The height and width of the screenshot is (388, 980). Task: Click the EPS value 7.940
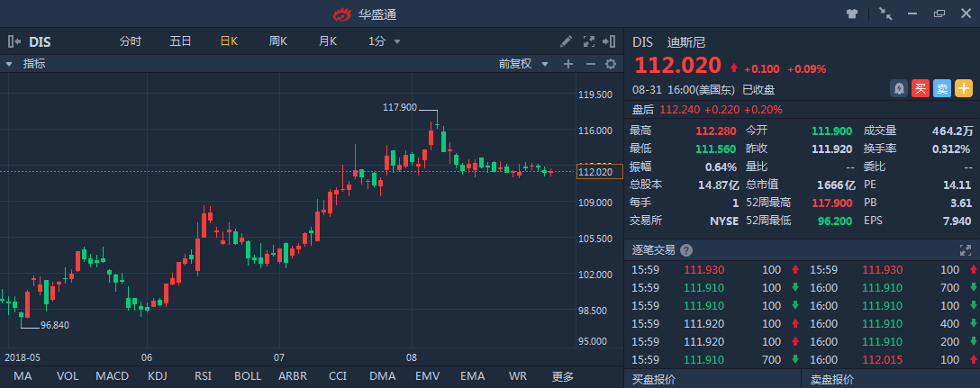tap(958, 221)
